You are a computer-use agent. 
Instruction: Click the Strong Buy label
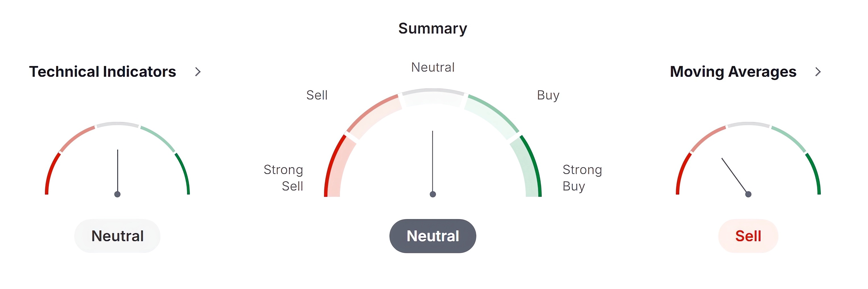(582, 178)
